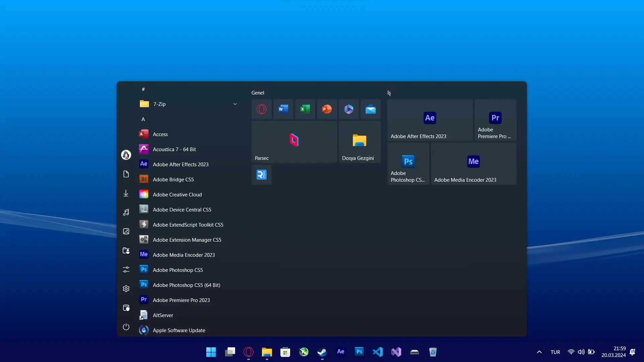This screenshot has height=362, width=644.
Task: Open Adobe Bridge CS5 from app list
Action: [189, 179]
